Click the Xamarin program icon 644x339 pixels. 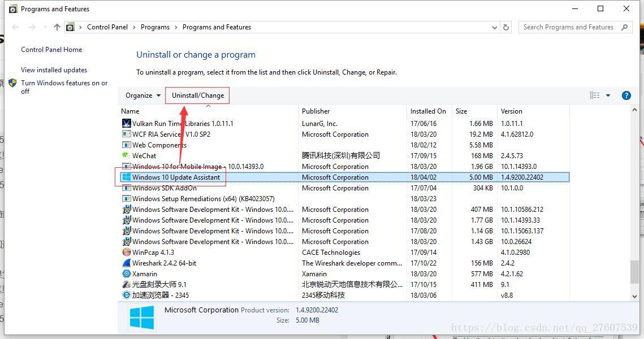click(x=127, y=274)
